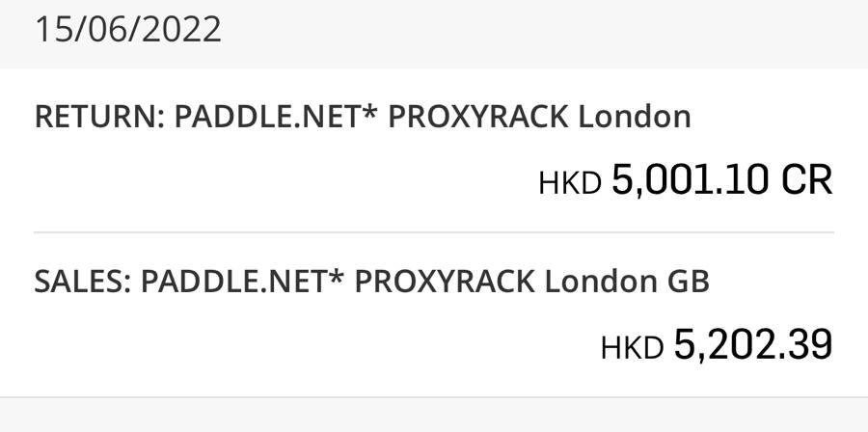Click London in the SALES transaction description
The height and width of the screenshot is (432, 868).
click(601, 283)
